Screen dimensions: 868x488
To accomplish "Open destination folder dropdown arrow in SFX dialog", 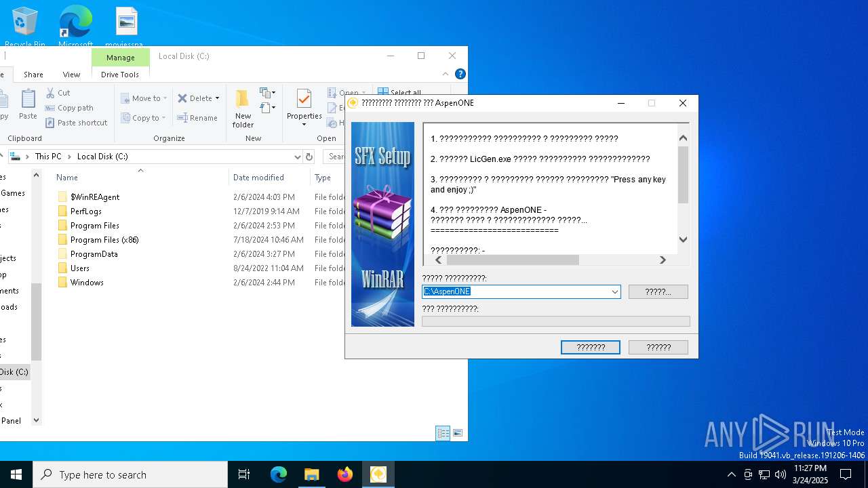I will (614, 291).
